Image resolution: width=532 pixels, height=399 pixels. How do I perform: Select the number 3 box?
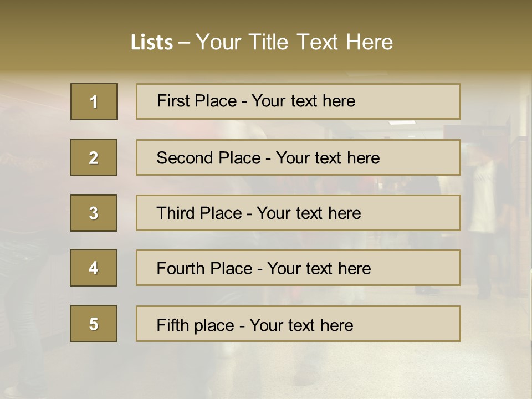click(x=94, y=213)
